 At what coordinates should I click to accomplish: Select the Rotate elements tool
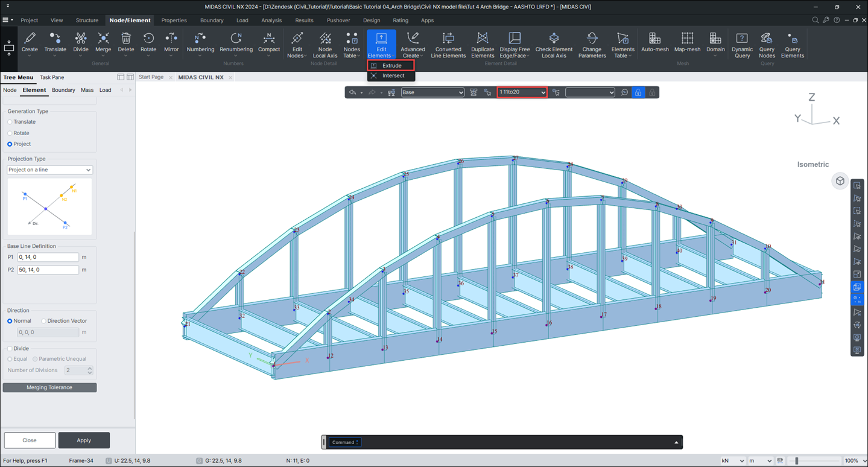148,43
